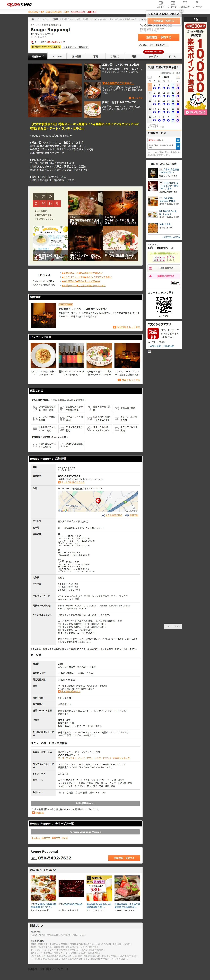210x980 pixels.
Task: Open the private room photo in 個室情報
Action: [x=44, y=315]
